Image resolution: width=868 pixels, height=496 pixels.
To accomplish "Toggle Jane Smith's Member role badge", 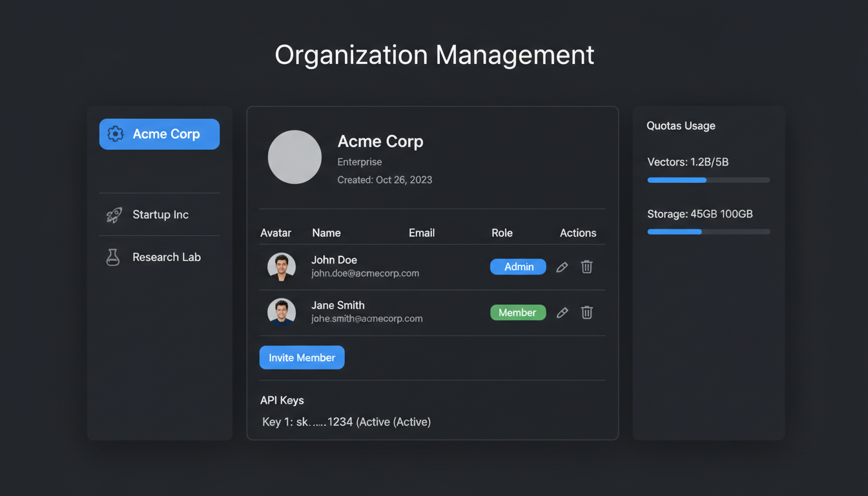I will click(518, 312).
